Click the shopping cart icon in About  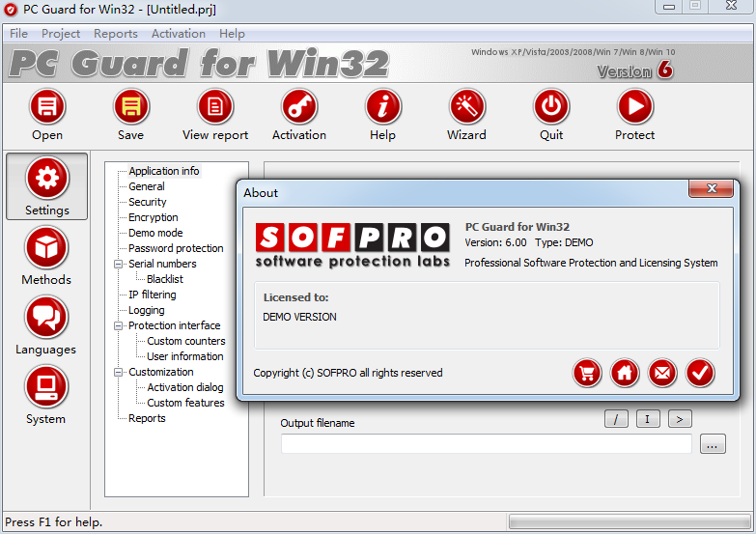(587, 373)
